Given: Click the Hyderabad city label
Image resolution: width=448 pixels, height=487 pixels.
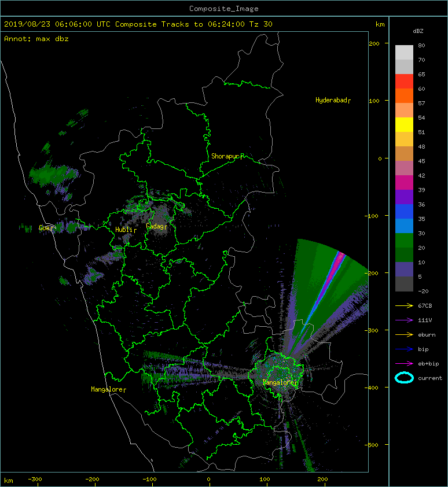Looking at the screenshot, I should (x=332, y=100).
